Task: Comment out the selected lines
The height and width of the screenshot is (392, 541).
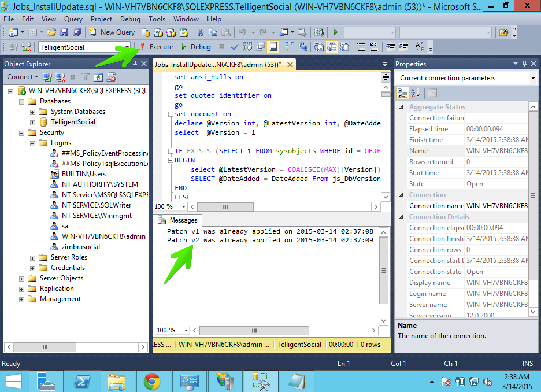Action: [361, 47]
